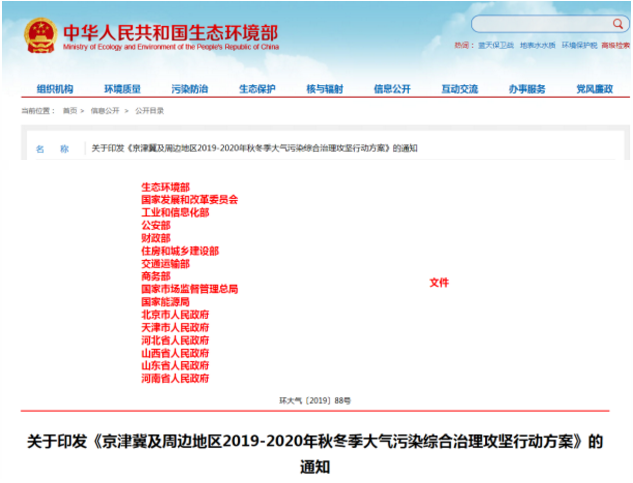
Task: Click the 北京市人民政府 issuer line
Action: 175,315
